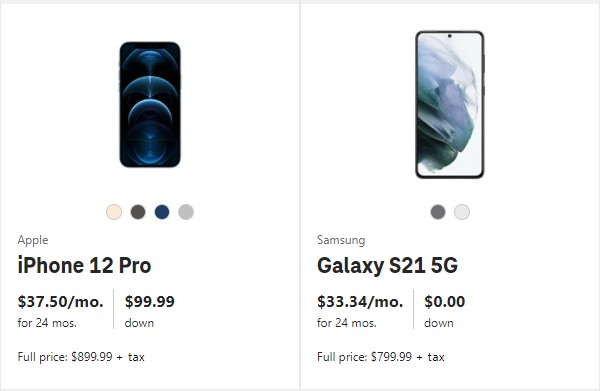This screenshot has width=603, height=391.
Task: Click the $99.99 down payment amount
Action: [x=150, y=302]
